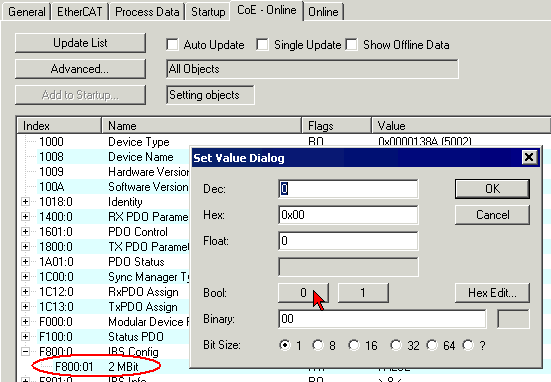Set Bool value to 0
The width and height of the screenshot is (551, 382).
(x=303, y=293)
